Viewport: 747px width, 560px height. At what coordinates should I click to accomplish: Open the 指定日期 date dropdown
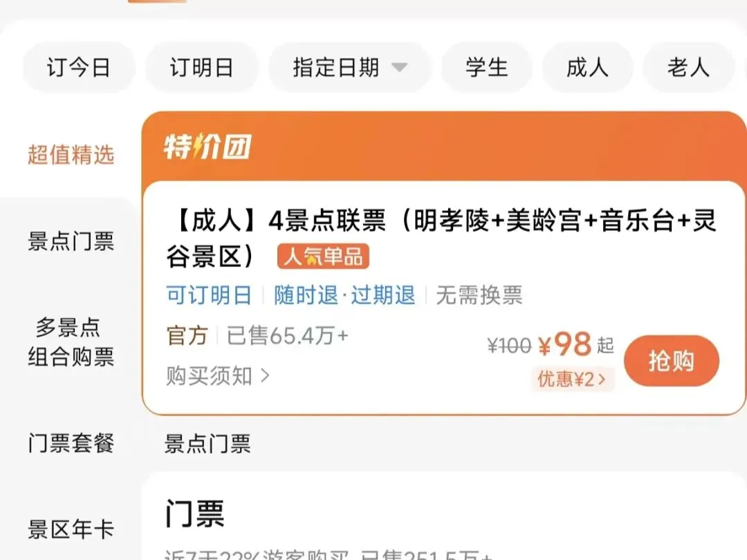[x=350, y=67]
